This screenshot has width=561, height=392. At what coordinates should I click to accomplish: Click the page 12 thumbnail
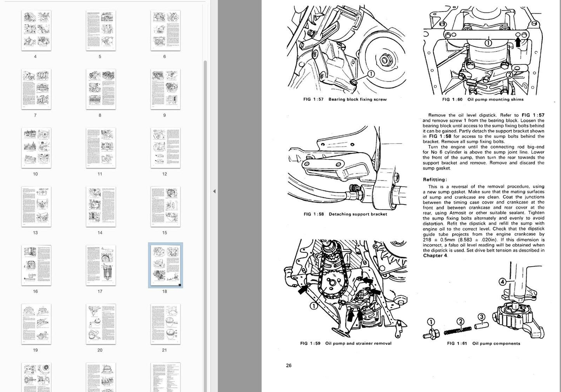point(165,148)
